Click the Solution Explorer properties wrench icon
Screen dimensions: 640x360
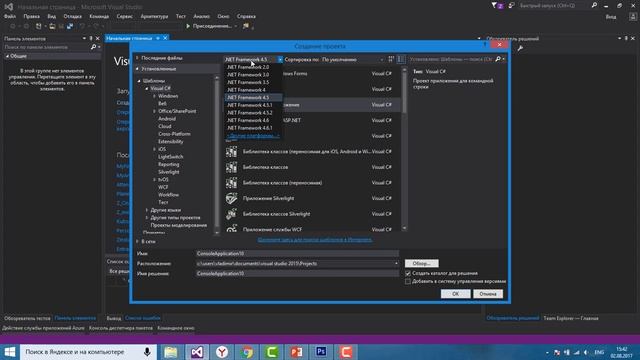pyautogui.click(x=520, y=48)
